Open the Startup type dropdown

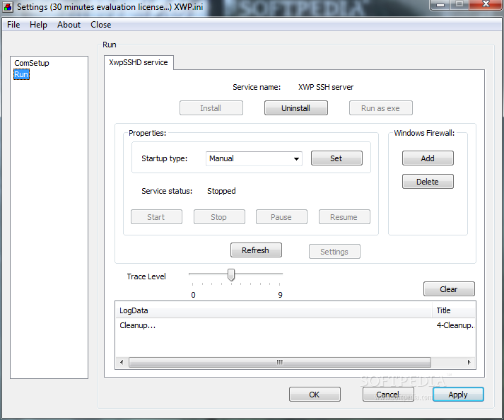pyautogui.click(x=254, y=158)
